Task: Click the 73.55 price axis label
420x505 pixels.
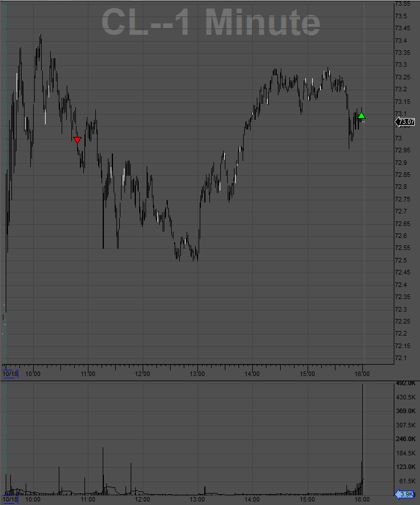Action: pos(403,4)
